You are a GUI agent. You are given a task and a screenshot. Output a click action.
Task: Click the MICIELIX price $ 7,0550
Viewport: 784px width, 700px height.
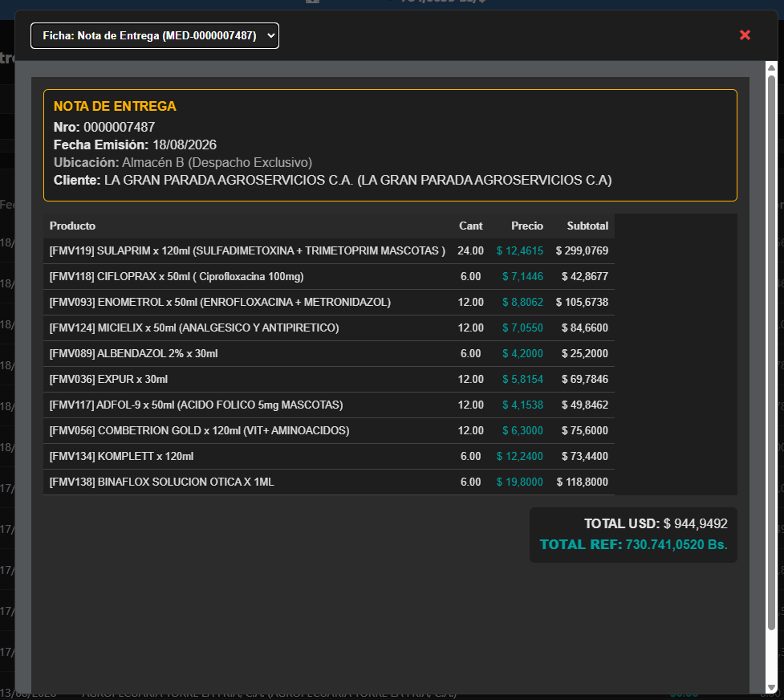click(522, 328)
